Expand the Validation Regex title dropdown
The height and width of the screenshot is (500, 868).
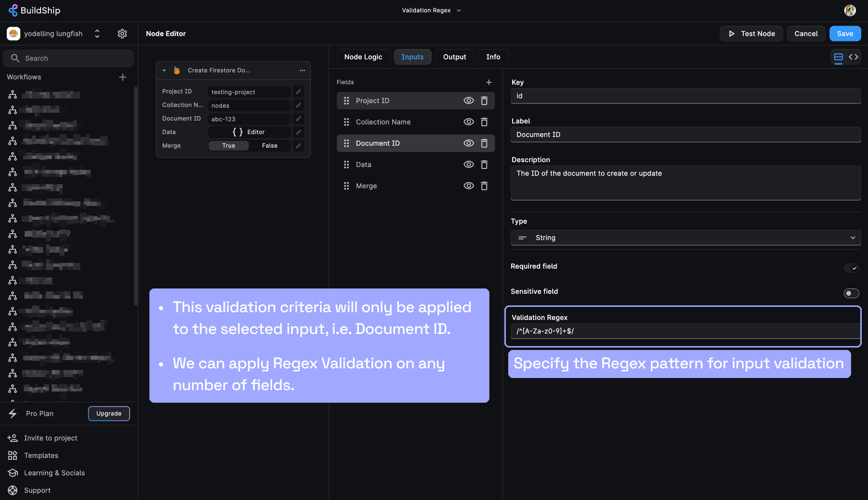click(458, 10)
